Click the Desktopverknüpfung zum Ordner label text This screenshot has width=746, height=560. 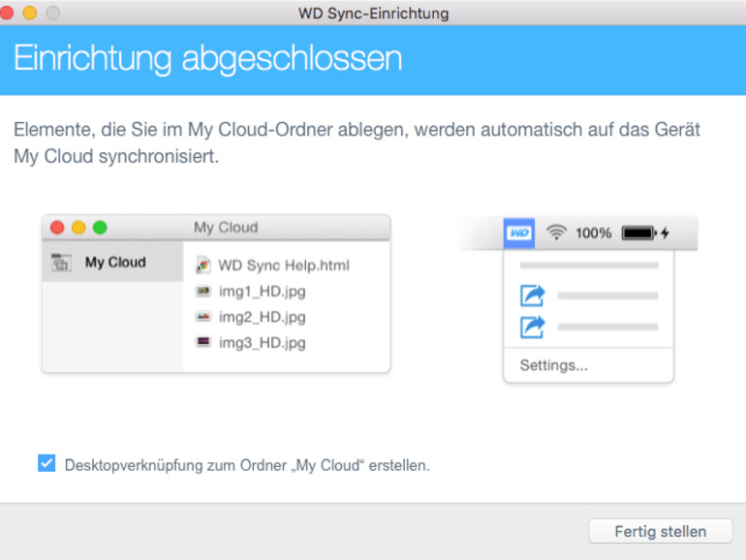click(x=247, y=465)
